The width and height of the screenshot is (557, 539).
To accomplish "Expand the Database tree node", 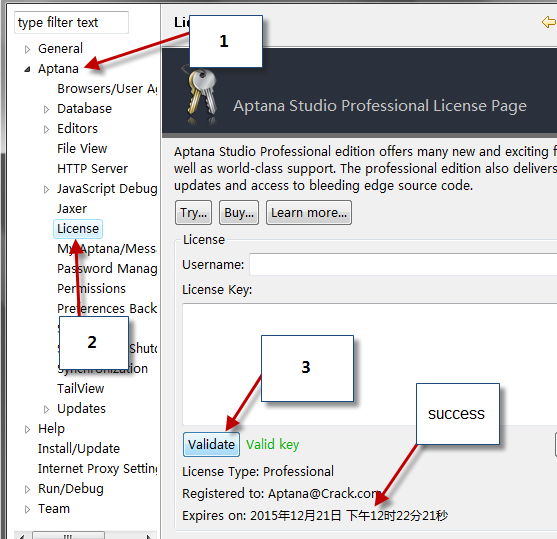I will (x=46, y=109).
